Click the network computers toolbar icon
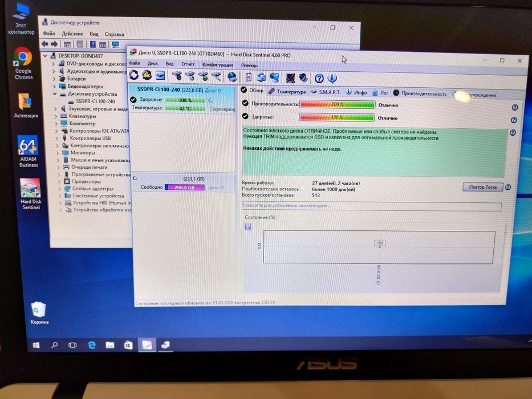The width and height of the screenshot is (532, 399). pyautogui.click(x=274, y=78)
